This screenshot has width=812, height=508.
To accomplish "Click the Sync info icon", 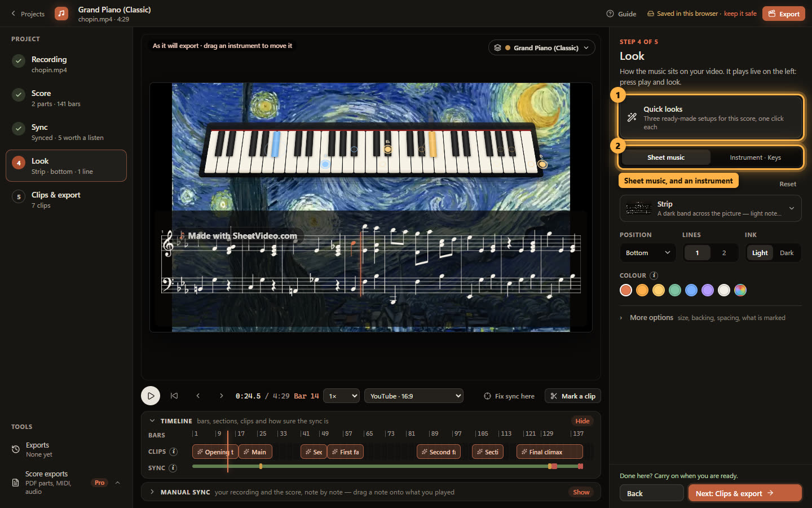I will click(x=173, y=468).
